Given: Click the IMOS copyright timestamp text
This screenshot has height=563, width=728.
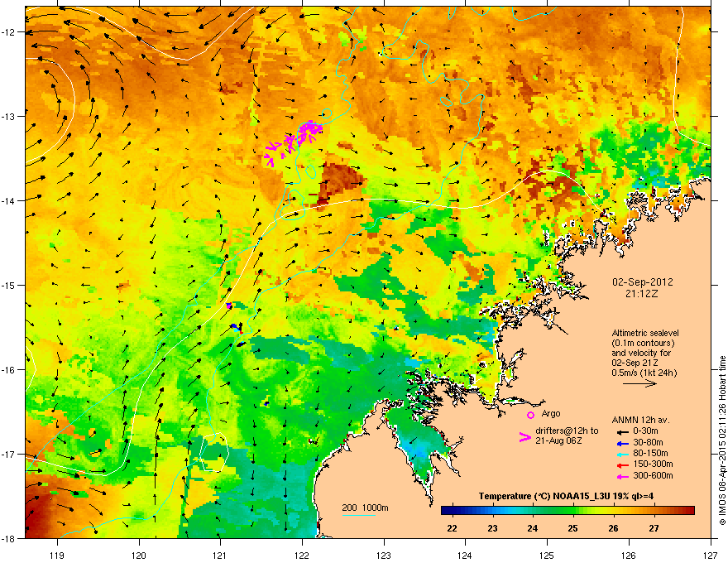Looking at the screenshot, I should point(722,440).
